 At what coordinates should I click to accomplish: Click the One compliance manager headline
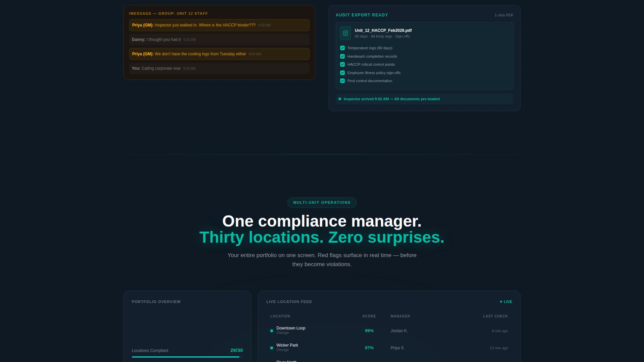point(322,221)
